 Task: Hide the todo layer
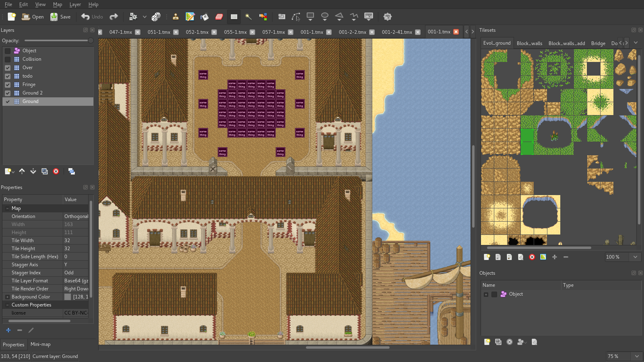click(x=8, y=76)
